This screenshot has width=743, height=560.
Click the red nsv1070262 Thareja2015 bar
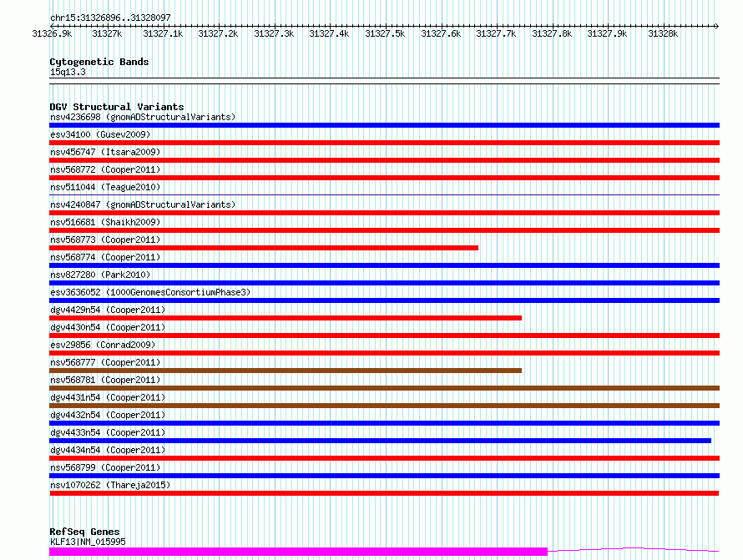(x=384, y=493)
